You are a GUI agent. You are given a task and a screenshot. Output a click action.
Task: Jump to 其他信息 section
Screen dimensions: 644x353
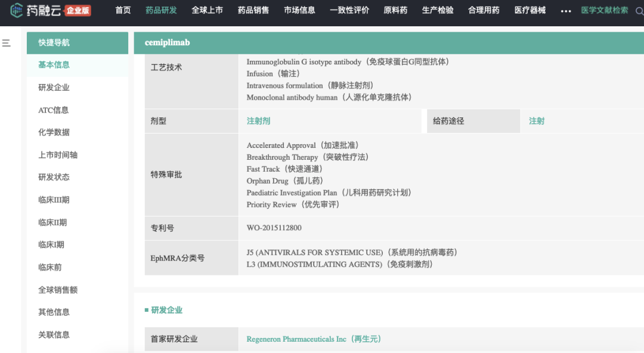click(x=54, y=312)
